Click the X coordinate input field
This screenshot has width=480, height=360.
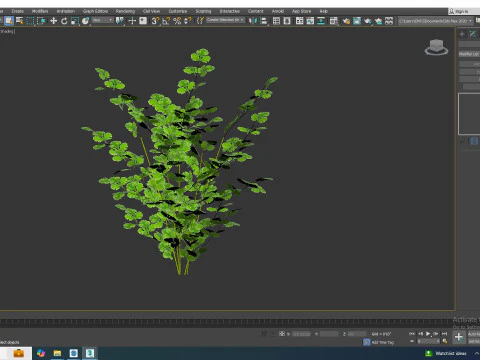301,334
